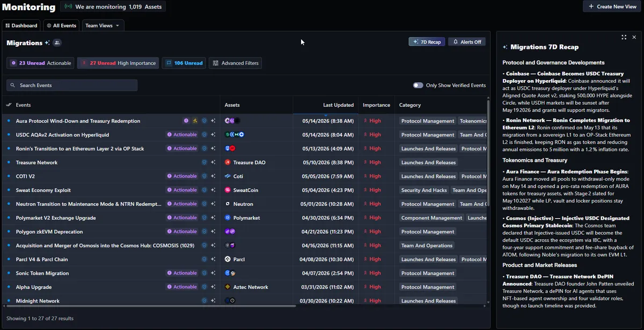Viewport: 644px width, 330px height.
Task: Click the 05/14/2026 (8:04 AM) date cell
Action: click(x=328, y=135)
